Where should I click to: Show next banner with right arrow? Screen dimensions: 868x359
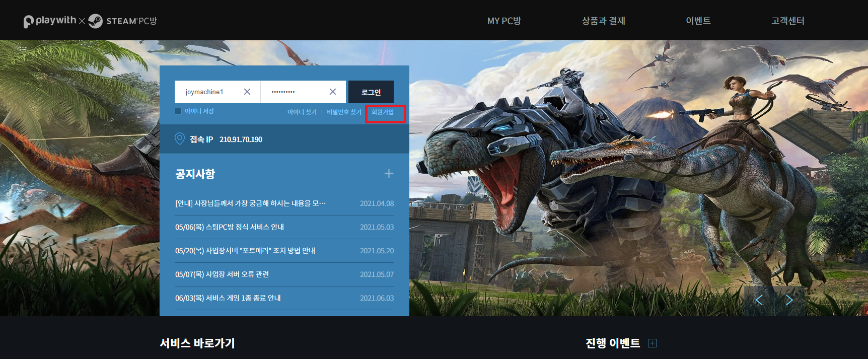(x=789, y=300)
